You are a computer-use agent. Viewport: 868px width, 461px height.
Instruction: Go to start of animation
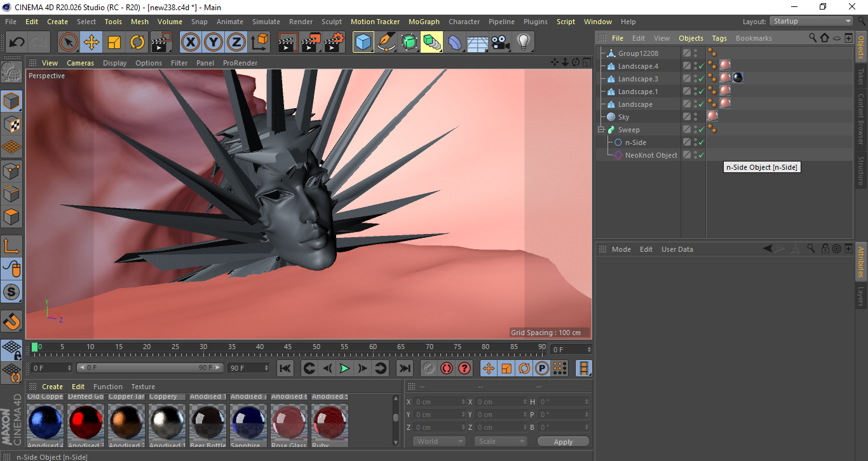coord(285,368)
